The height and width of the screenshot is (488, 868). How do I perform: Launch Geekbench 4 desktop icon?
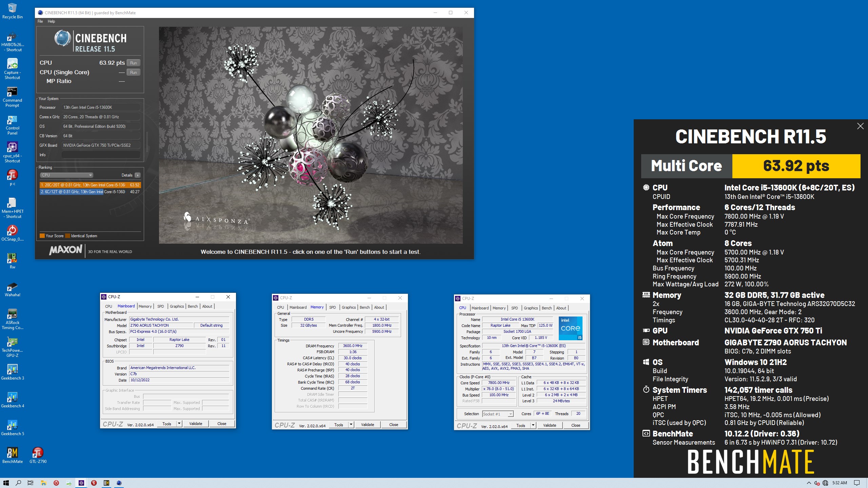point(13,400)
